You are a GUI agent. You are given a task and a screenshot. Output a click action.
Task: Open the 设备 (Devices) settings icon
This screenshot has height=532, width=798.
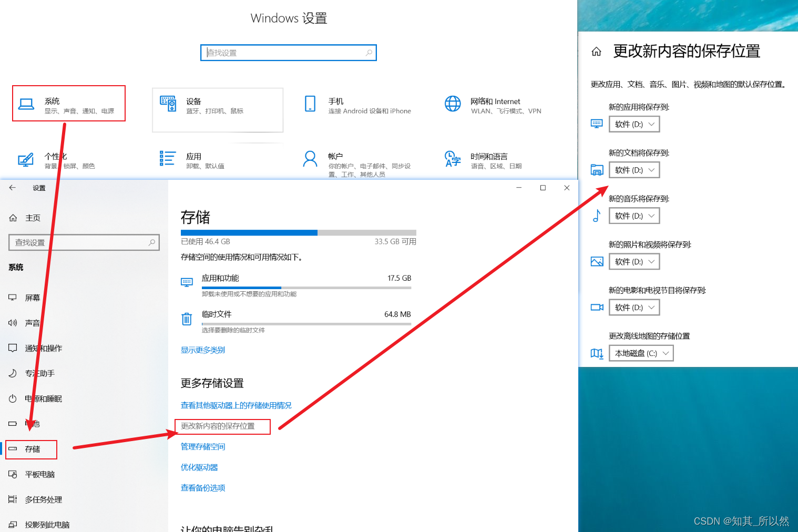168,104
